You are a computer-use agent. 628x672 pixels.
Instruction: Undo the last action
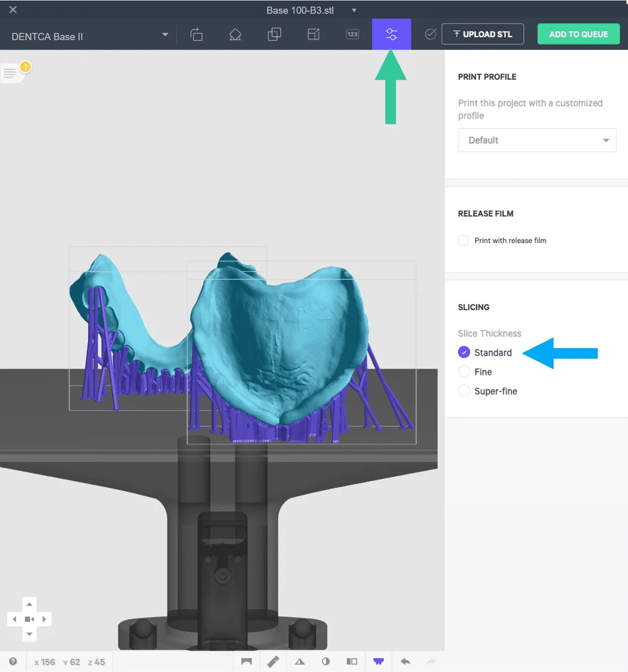coord(405,661)
